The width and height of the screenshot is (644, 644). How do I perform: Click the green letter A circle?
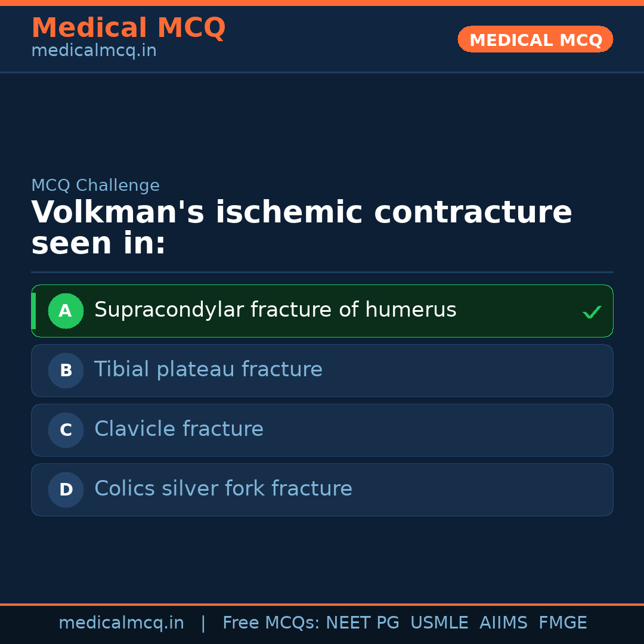coord(66,311)
